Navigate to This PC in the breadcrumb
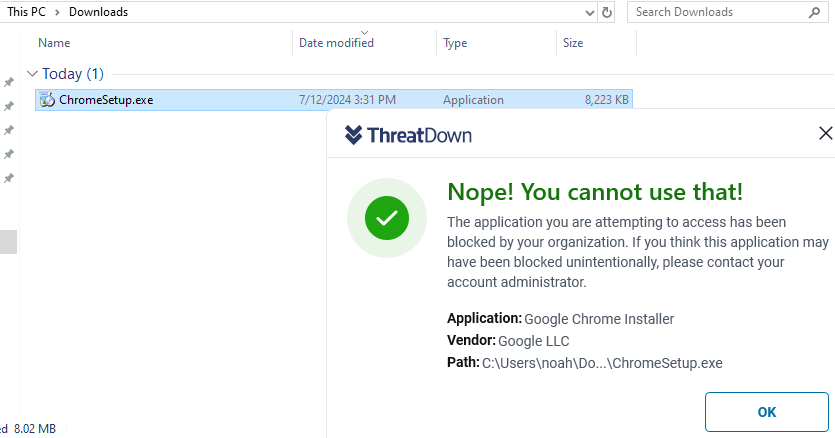 26,12
